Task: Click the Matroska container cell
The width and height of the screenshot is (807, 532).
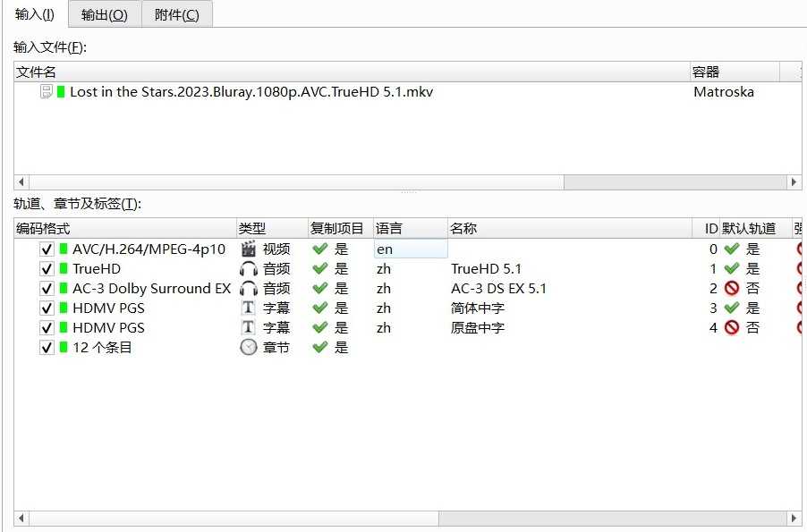Action: [724, 92]
